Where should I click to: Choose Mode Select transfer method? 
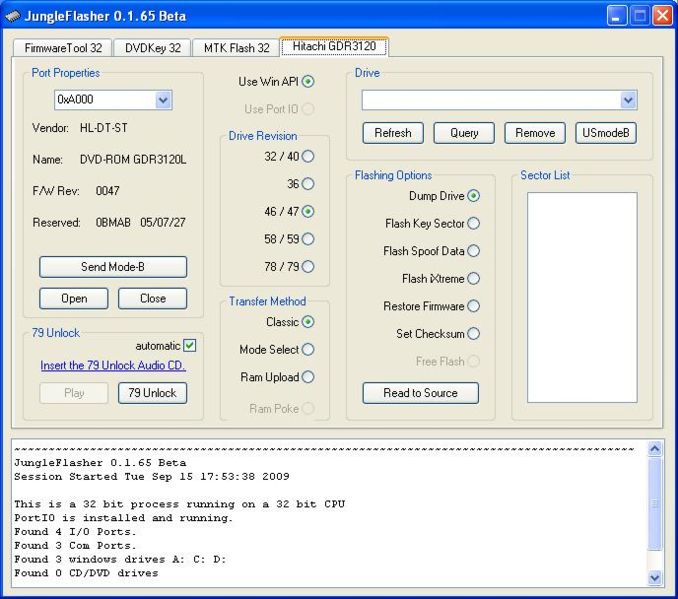tap(308, 349)
